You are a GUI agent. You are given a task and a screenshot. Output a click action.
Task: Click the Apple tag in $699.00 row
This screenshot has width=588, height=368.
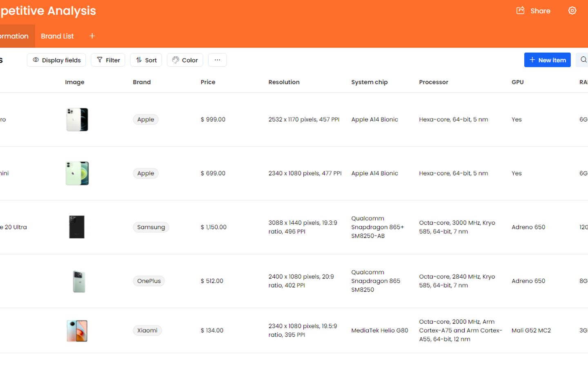[146, 173]
